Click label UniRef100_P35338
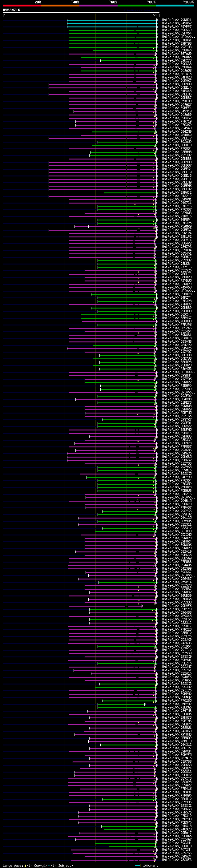 coord(177,603)
